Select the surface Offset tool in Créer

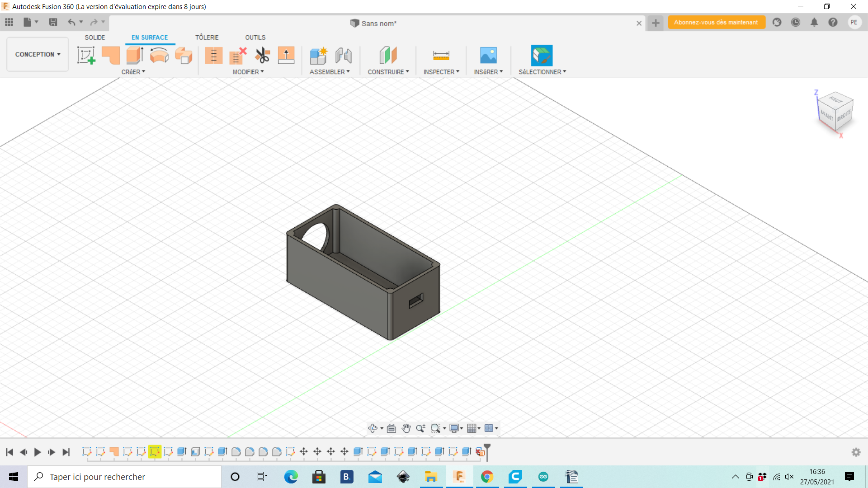[x=184, y=56]
